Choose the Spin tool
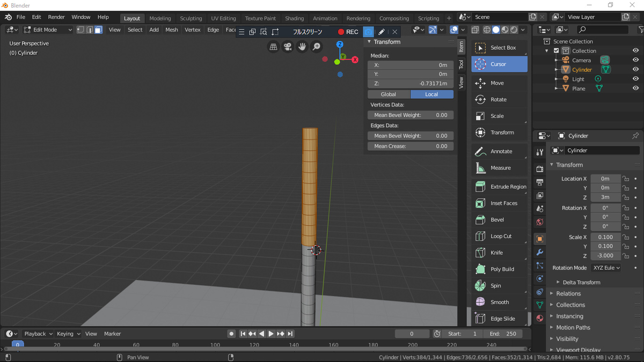The image size is (644, 362). 499,286
